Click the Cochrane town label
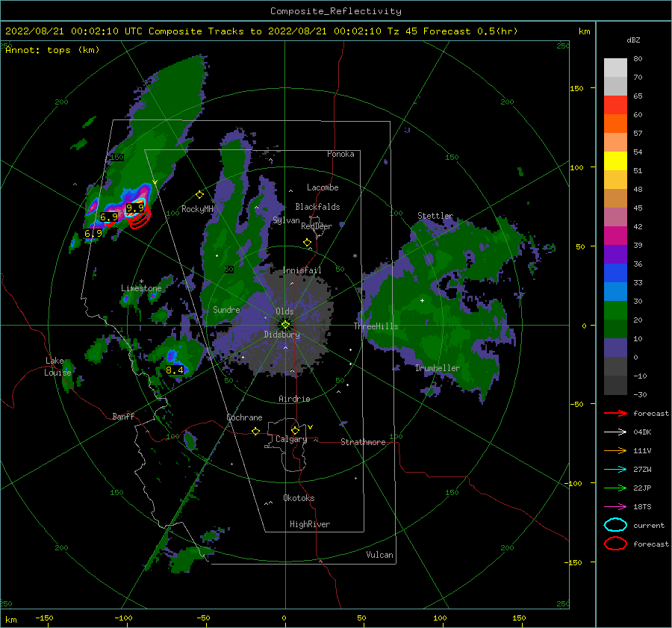Viewport: 672px width, 628px height. click(244, 417)
